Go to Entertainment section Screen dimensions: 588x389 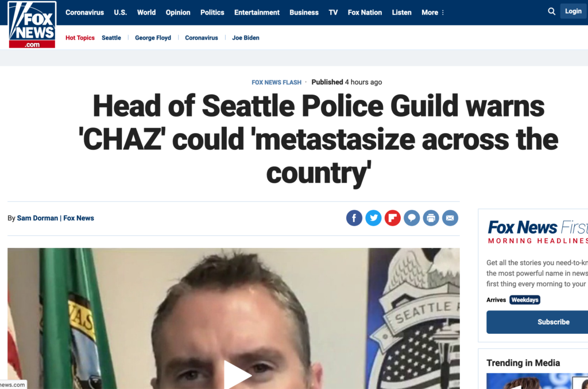point(257,13)
